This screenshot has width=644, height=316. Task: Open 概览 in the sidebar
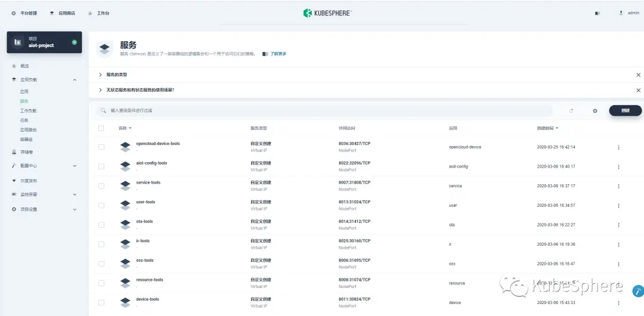point(24,66)
